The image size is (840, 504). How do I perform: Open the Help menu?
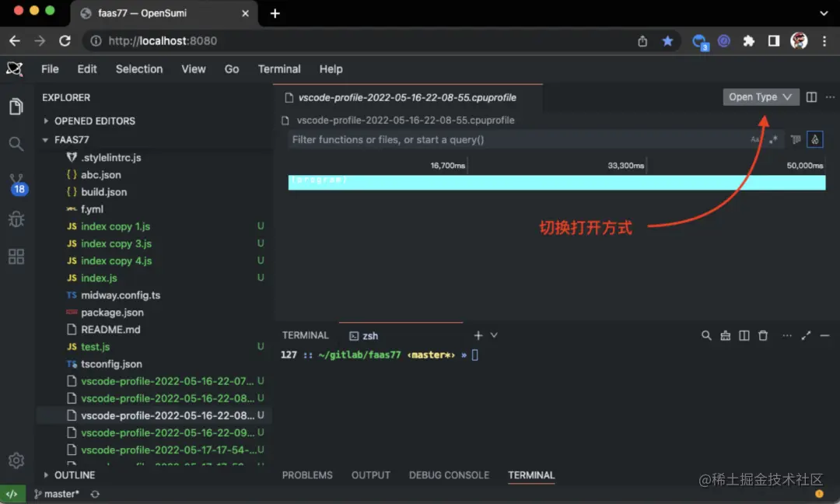coord(331,69)
